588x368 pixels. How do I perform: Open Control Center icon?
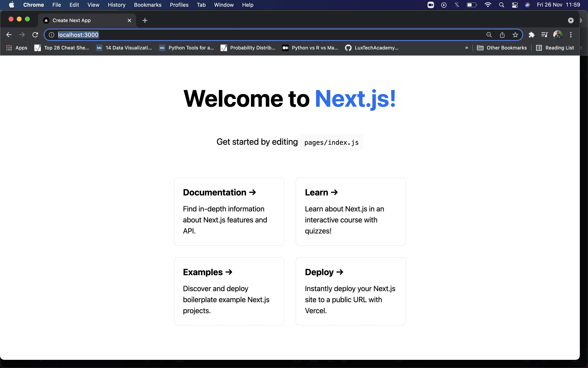point(515,5)
